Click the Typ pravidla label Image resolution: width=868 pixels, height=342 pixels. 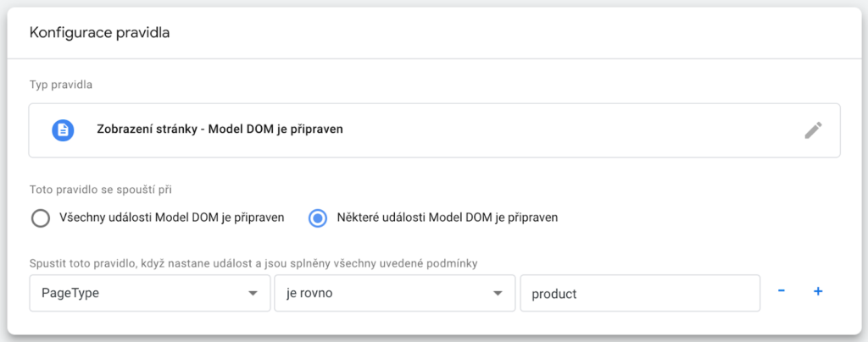[61, 85]
